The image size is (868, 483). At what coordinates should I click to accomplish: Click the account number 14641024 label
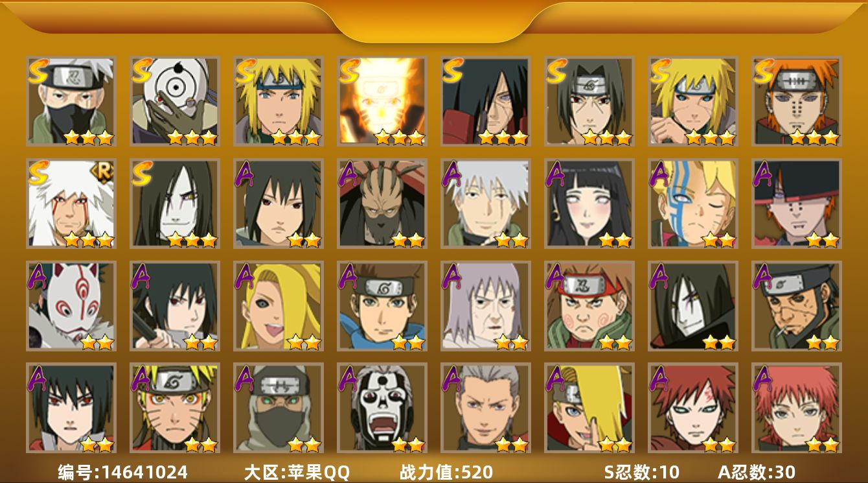tap(123, 472)
